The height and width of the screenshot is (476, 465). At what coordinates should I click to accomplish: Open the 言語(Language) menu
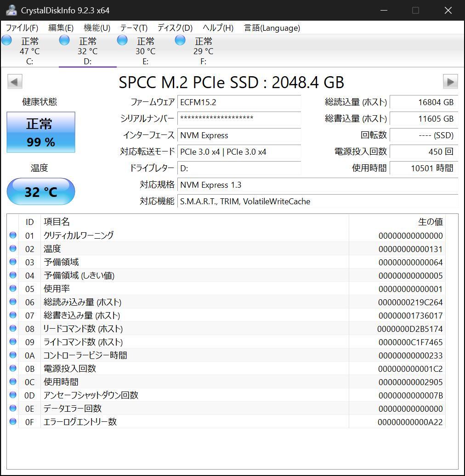point(272,28)
